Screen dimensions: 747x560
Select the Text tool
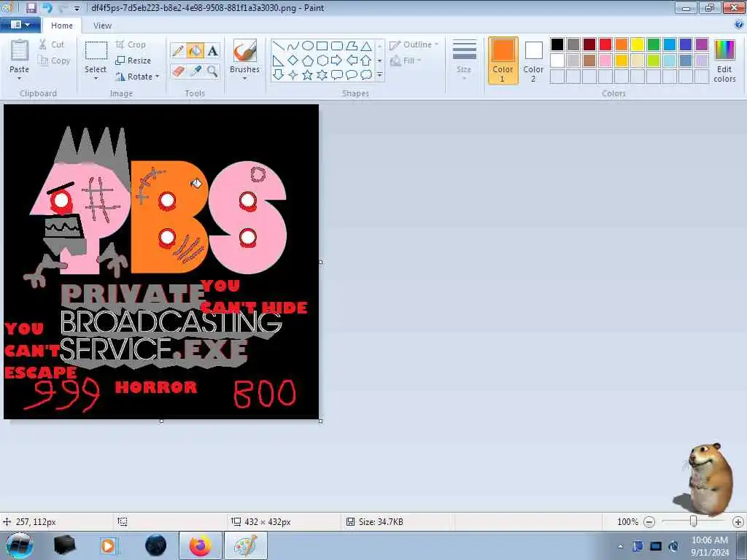pyautogui.click(x=212, y=50)
